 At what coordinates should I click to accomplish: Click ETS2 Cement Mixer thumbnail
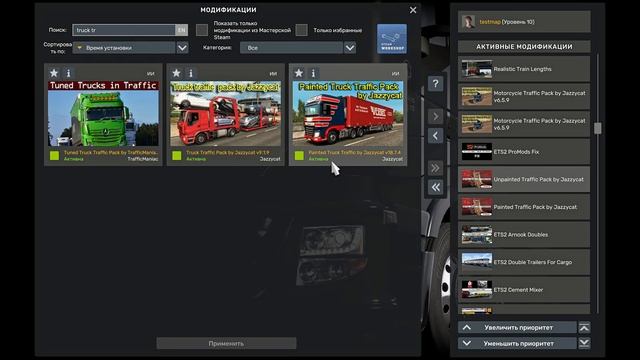tap(477, 290)
